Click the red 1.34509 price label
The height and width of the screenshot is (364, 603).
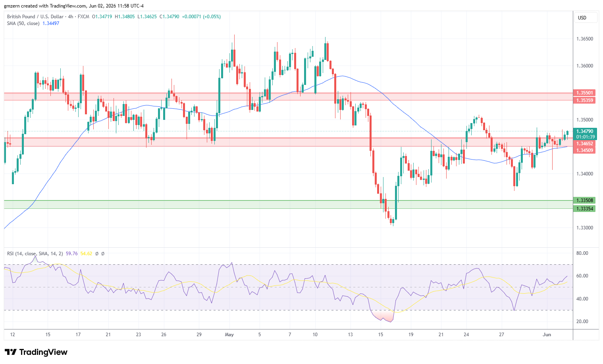click(585, 150)
